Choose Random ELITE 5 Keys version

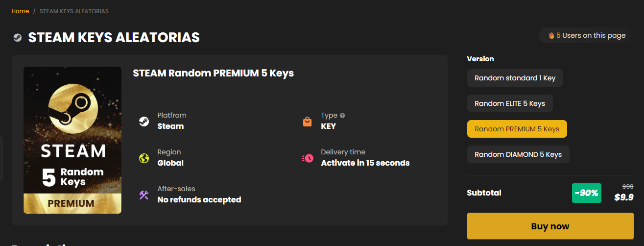pos(509,103)
